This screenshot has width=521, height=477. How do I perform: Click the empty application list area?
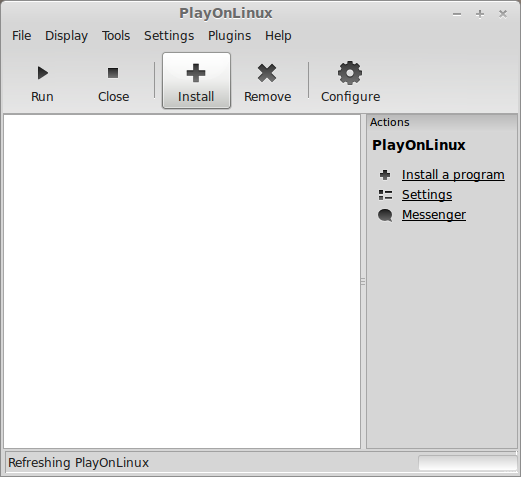pyautogui.click(x=182, y=282)
